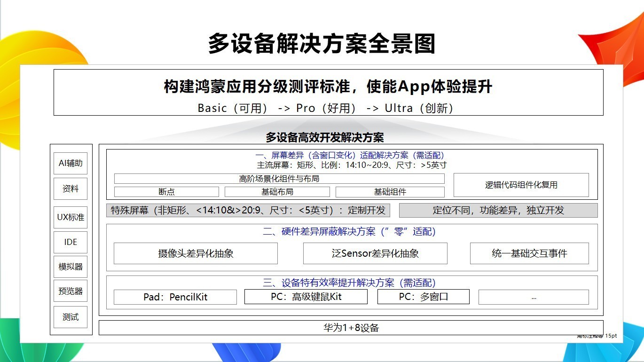Click the 多设备高效开发解决方案 subtitle
Screen dimensions: 644x362
tap(325, 137)
